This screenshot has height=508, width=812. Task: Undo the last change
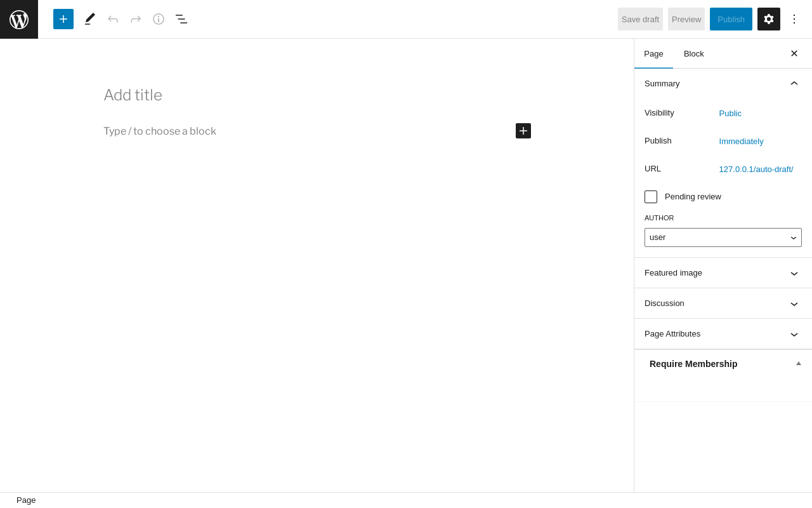pos(113,19)
